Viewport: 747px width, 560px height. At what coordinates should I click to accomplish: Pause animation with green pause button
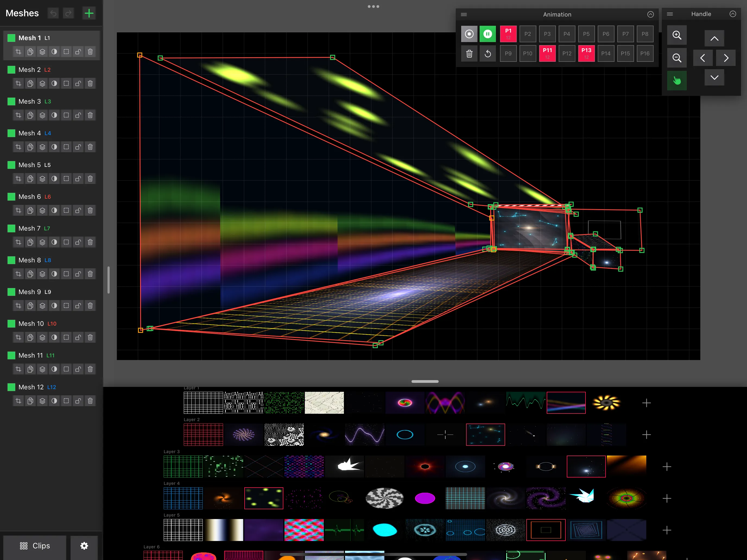pyautogui.click(x=488, y=34)
